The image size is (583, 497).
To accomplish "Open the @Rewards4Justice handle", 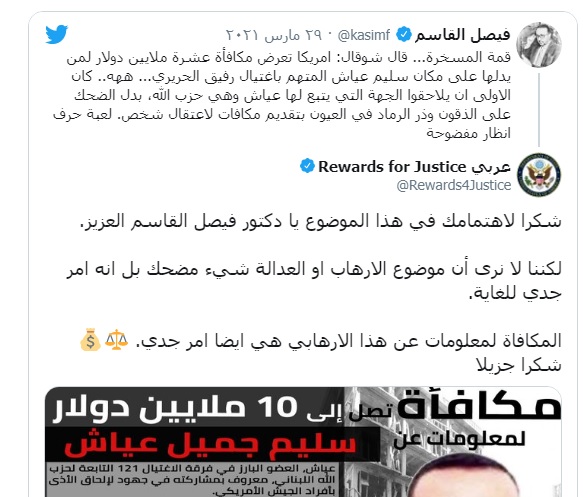I will point(454,185).
